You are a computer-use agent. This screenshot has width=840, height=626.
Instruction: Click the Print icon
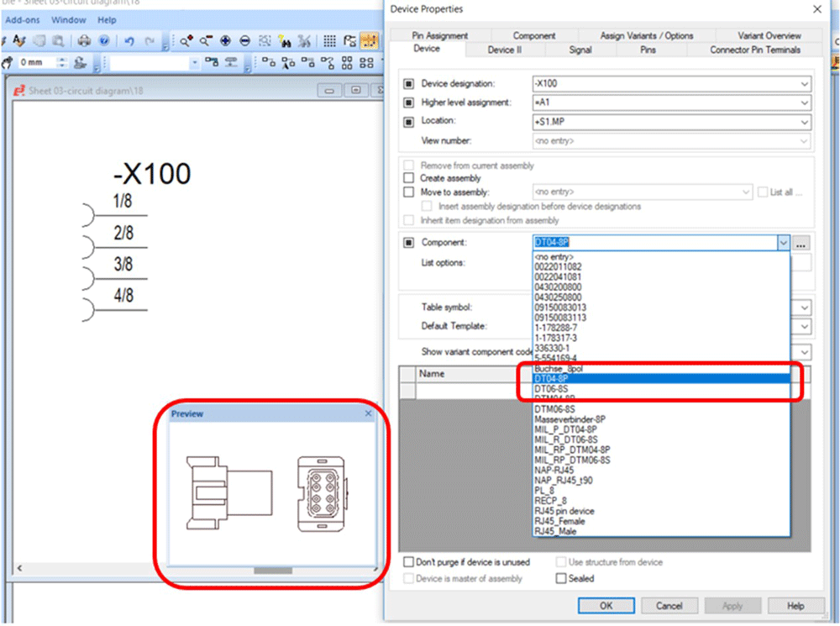tap(84, 40)
